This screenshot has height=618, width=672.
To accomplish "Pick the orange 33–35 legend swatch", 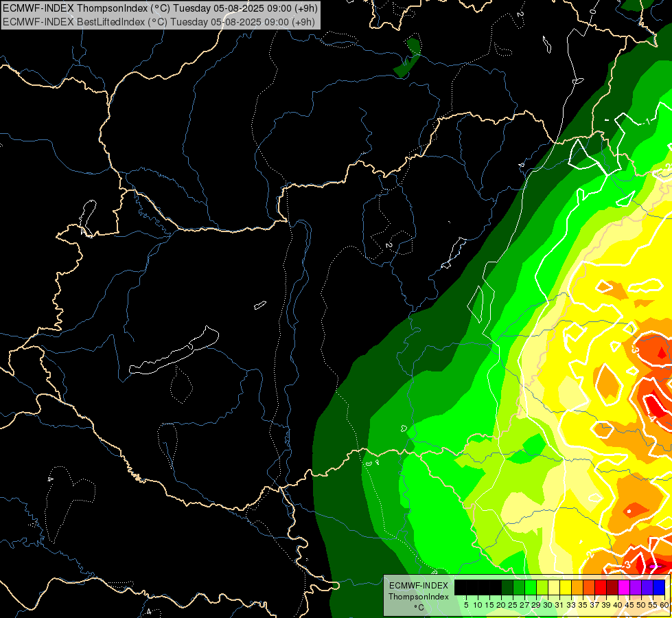I will [577, 588].
